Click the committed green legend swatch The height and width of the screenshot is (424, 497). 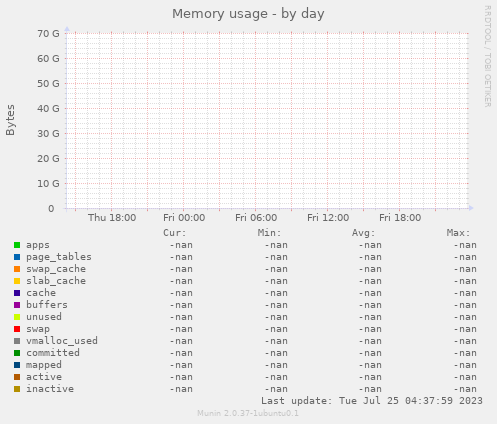[x=17, y=353]
